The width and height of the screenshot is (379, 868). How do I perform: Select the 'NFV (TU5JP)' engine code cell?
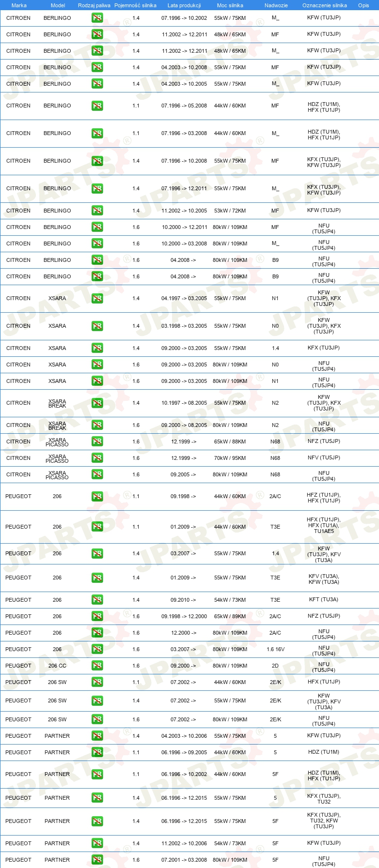click(x=324, y=457)
